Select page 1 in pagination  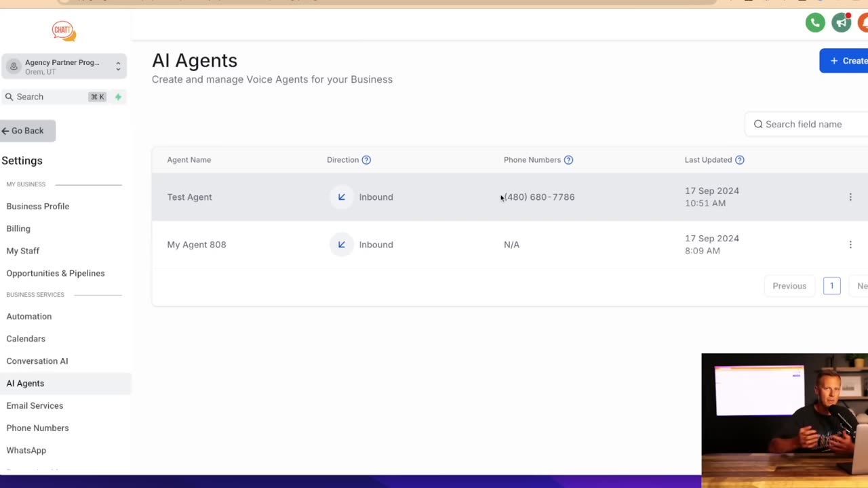pos(831,286)
